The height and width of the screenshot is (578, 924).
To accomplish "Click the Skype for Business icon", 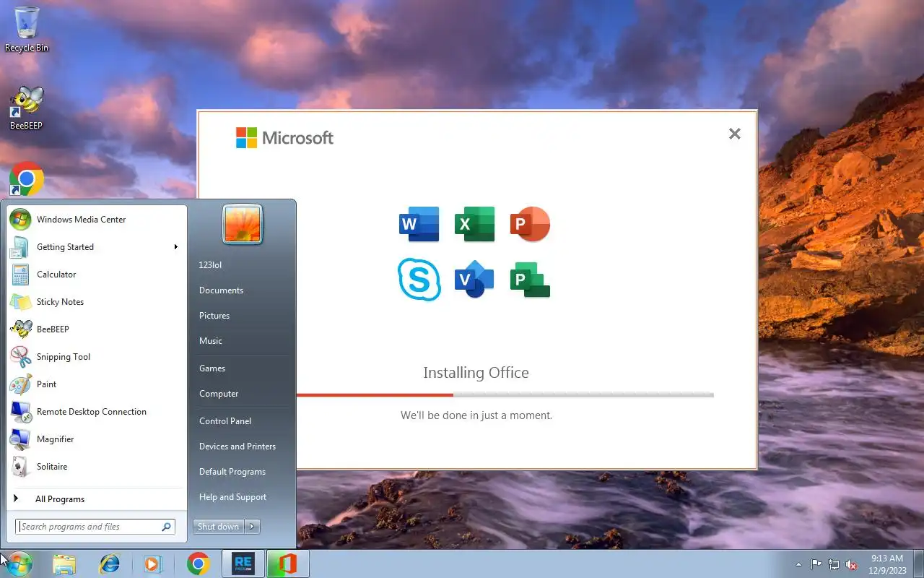I will [x=419, y=279].
